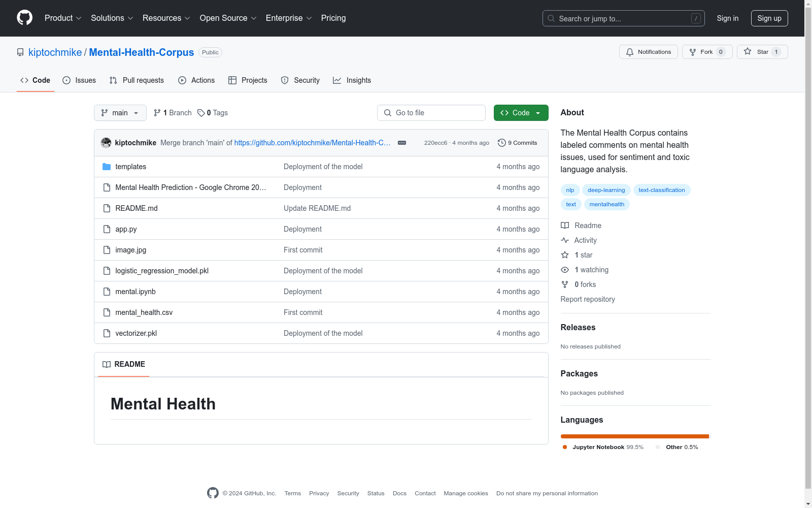This screenshot has height=508, width=812.
Task: Click the Notifications bell button
Action: click(648, 52)
